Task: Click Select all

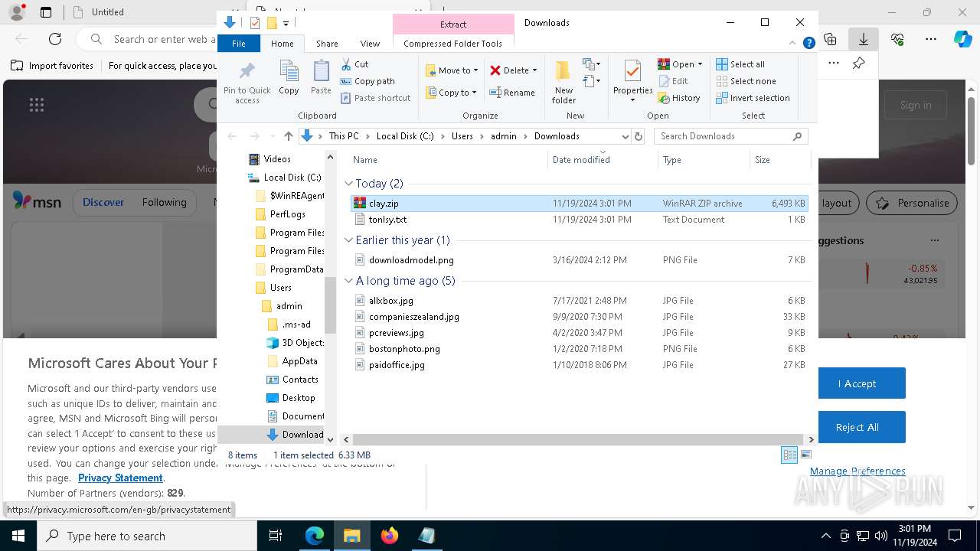Action: pyautogui.click(x=740, y=64)
